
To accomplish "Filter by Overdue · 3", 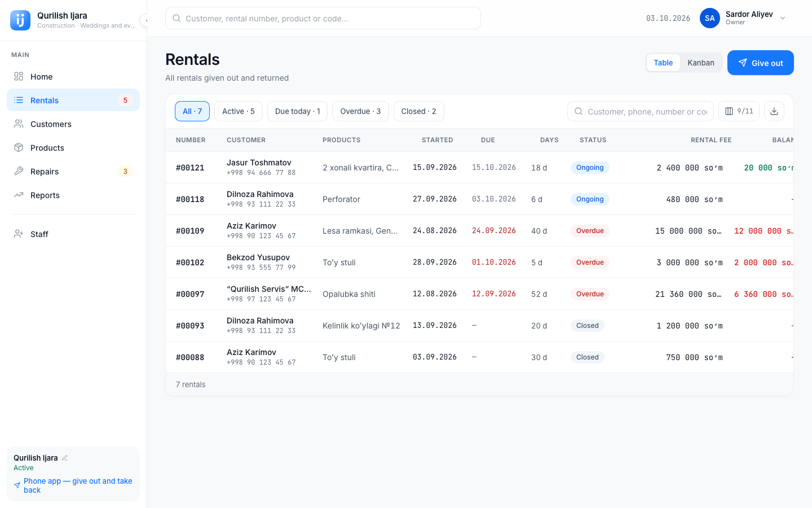I will (x=360, y=111).
